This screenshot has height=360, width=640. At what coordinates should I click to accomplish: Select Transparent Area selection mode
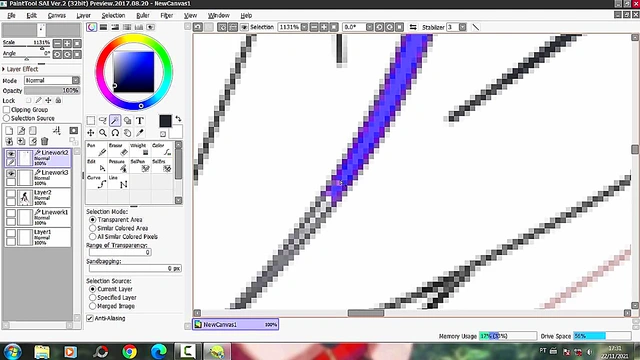93,220
